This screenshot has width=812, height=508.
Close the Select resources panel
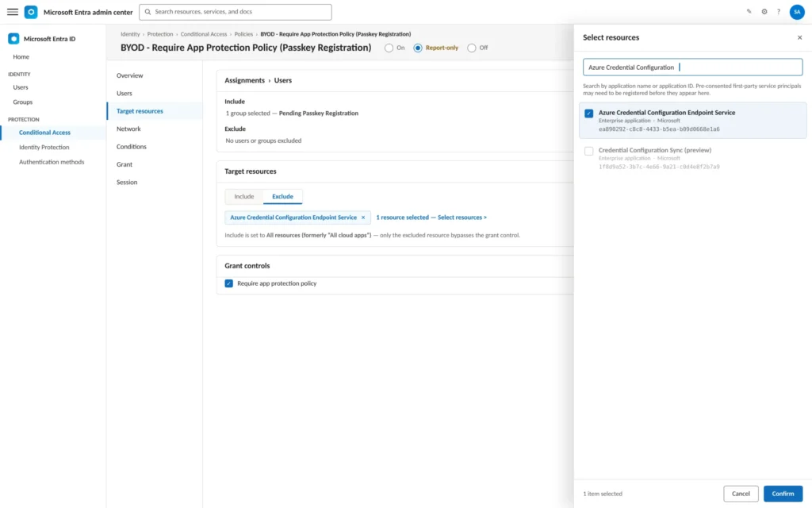click(799, 37)
